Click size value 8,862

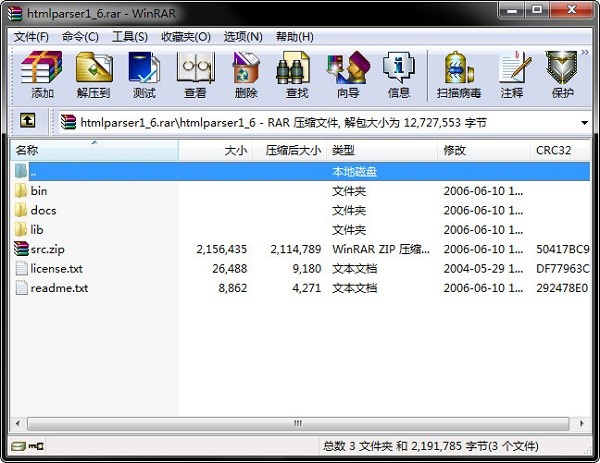coord(233,288)
